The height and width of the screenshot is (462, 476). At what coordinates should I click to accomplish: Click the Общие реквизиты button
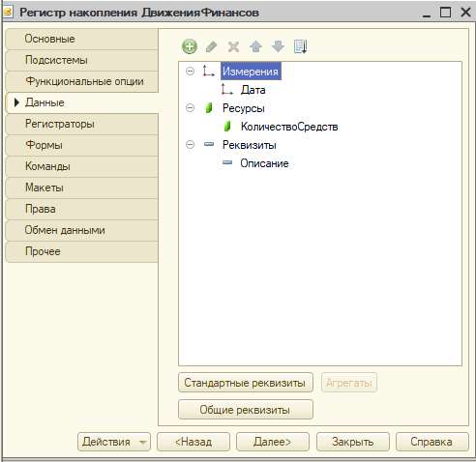point(246,410)
